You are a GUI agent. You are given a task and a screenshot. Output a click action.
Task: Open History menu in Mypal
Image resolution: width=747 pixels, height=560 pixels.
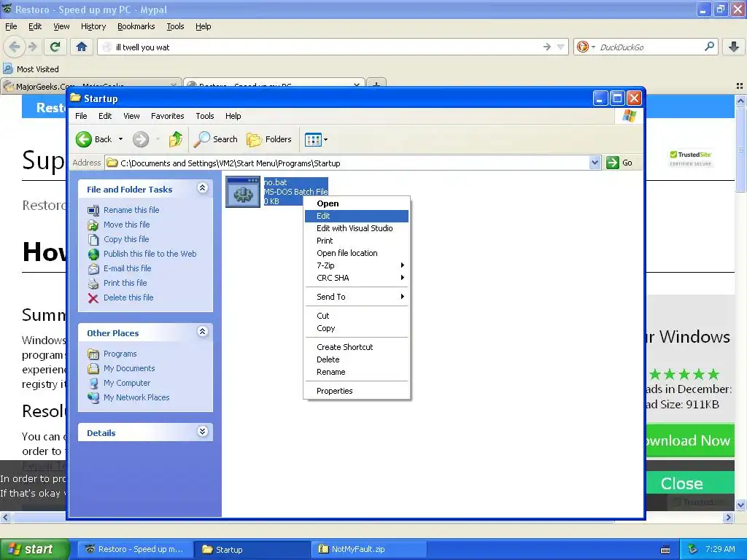coord(93,26)
